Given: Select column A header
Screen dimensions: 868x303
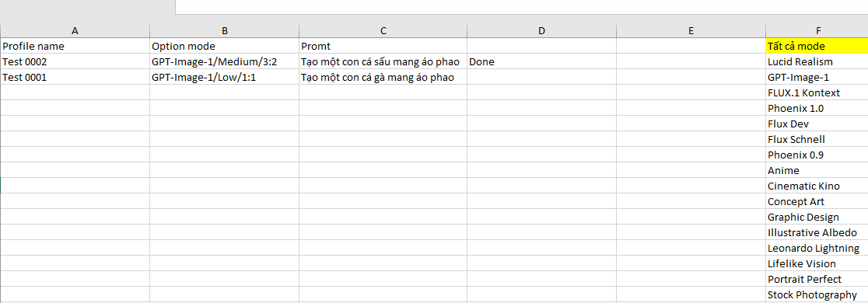Looking at the screenshot, I should (75, 31).
